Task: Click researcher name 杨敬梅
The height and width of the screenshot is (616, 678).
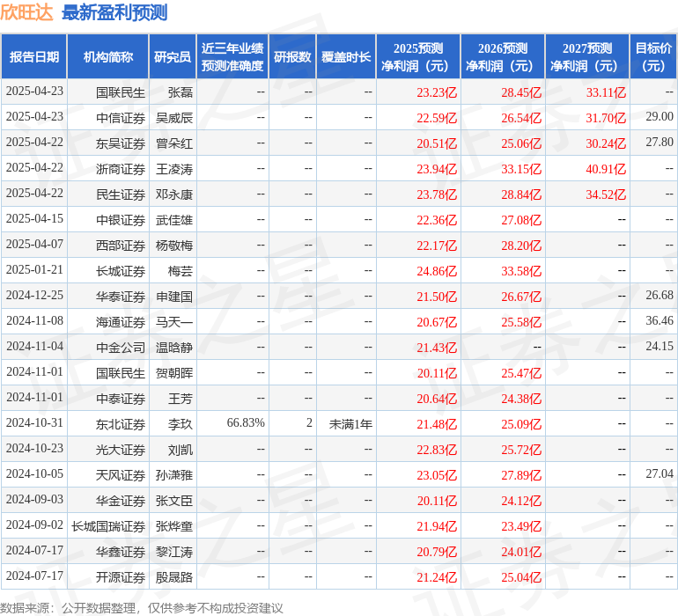Action: (174, 246)
